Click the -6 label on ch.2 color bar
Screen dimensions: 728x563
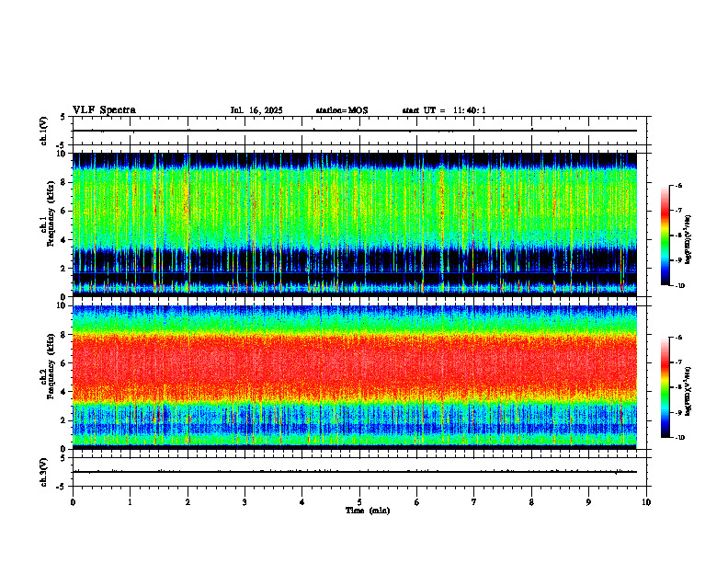(x=679, y=338)
